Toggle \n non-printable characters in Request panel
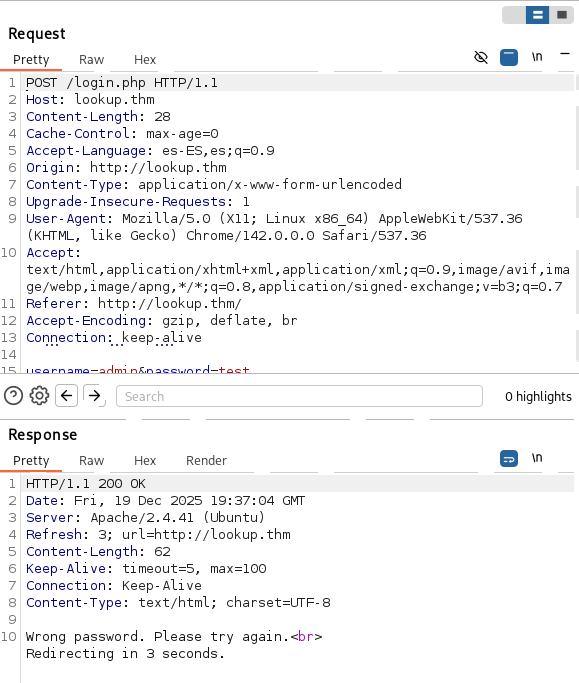579x683 pixels. 537,57
